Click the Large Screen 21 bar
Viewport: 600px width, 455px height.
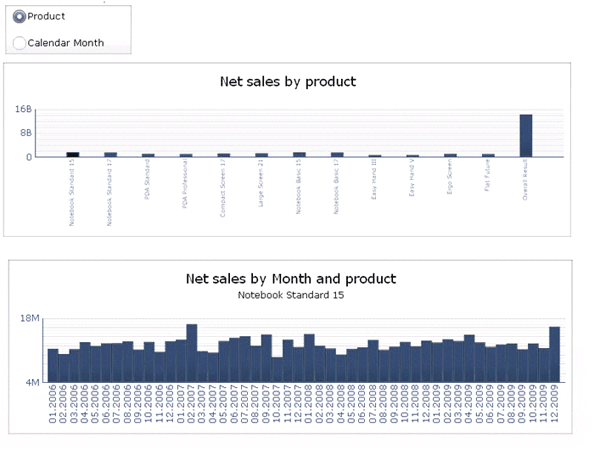[x=261, y=155]
